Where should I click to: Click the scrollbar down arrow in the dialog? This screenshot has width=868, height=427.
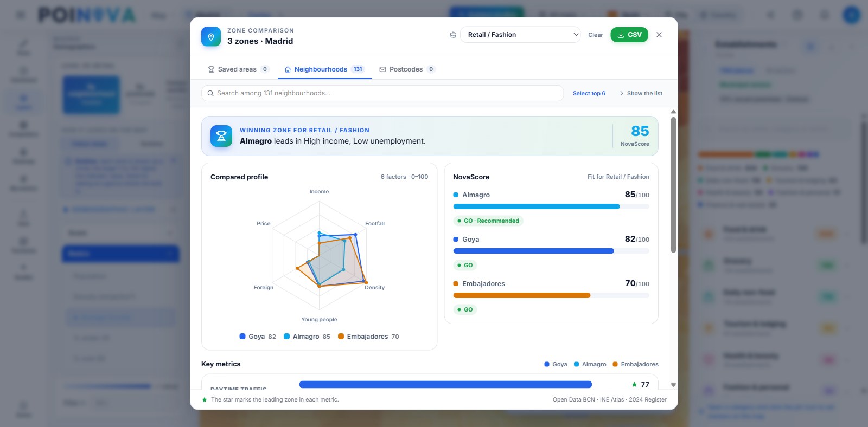[x=673, y=385]
